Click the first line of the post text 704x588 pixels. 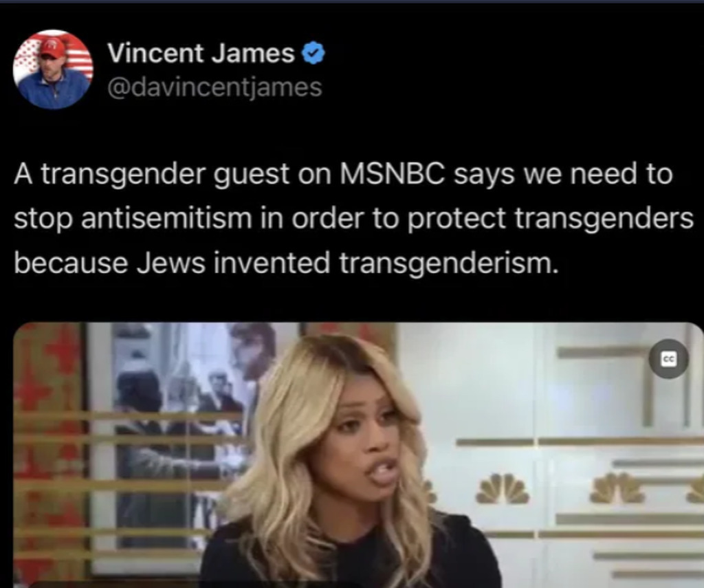point(344,174)
